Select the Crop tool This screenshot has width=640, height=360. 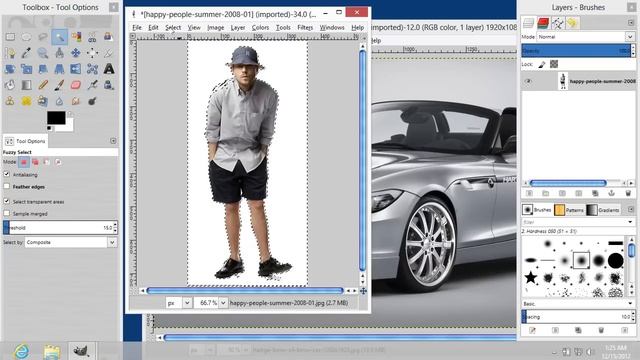pos(109,53)
